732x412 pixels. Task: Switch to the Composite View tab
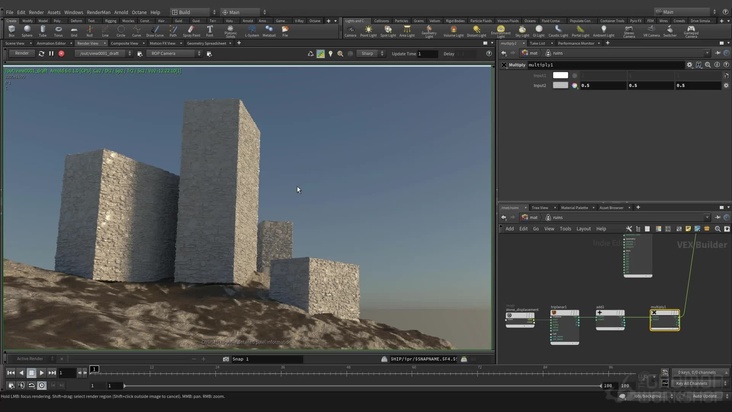pyautogui.click(x=124, y=43)
